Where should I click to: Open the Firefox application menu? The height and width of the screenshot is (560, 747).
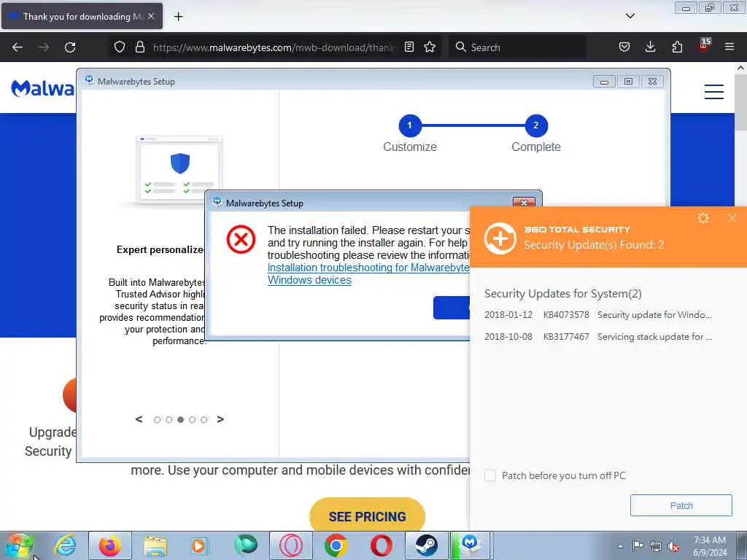click(x=729, y=47)
